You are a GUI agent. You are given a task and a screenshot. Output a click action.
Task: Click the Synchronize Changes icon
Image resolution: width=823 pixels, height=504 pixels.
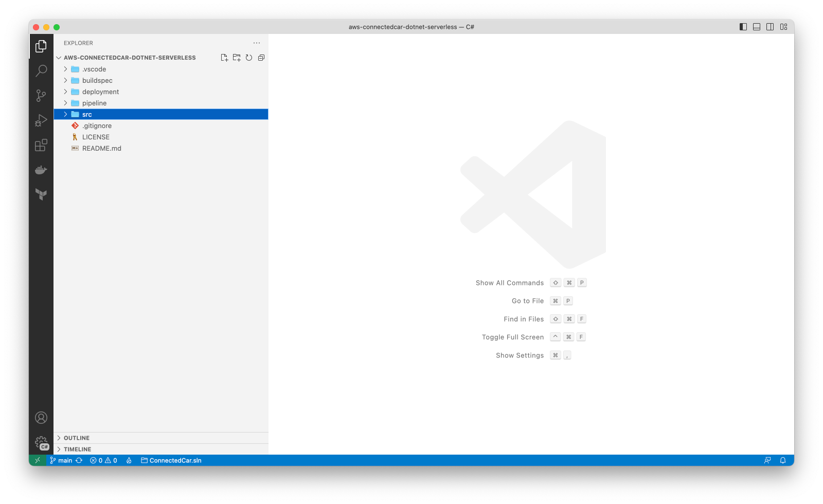(79, 460)
